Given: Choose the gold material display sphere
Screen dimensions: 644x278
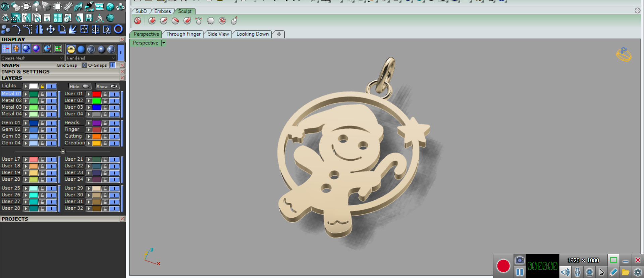Looking at the screenshot, I should click(x=71, y=49).
